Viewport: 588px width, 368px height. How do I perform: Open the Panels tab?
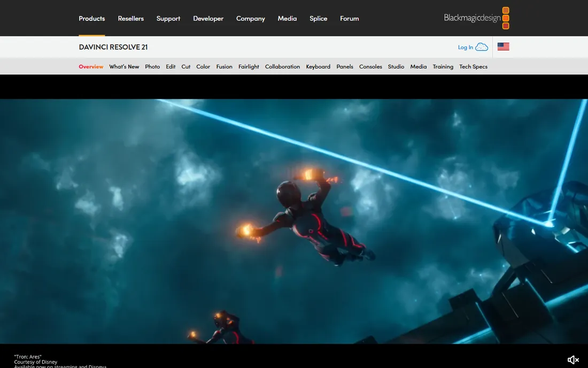pyautogui.click(x=345, y=66)
